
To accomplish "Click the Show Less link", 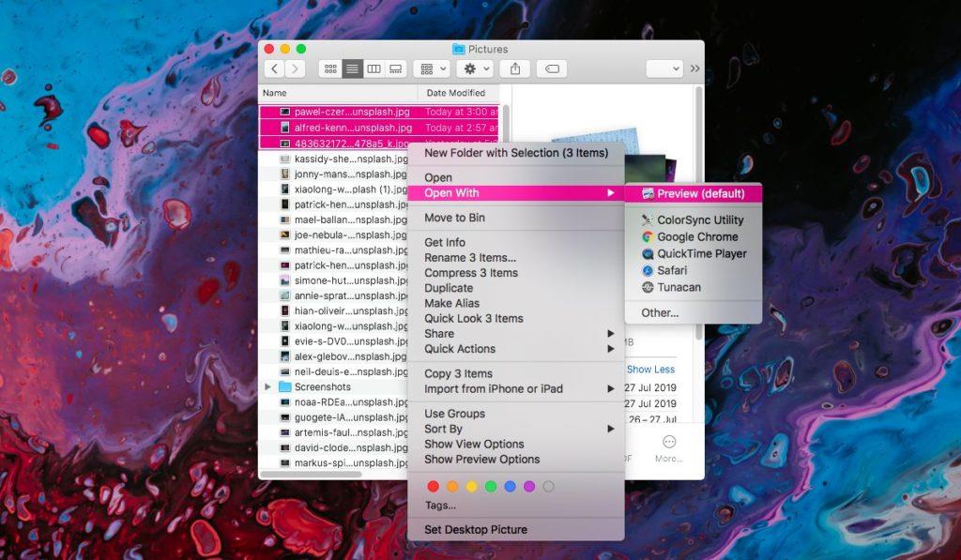I will click(651, 370).
